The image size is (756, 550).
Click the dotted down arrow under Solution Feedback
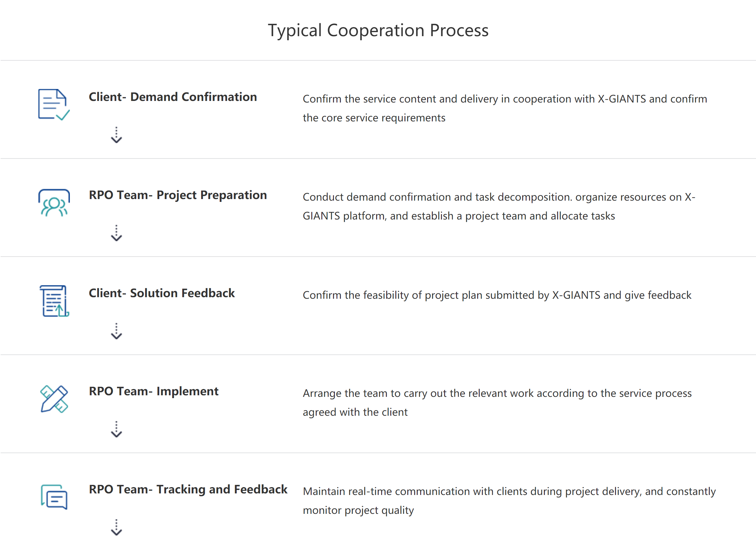116,331
